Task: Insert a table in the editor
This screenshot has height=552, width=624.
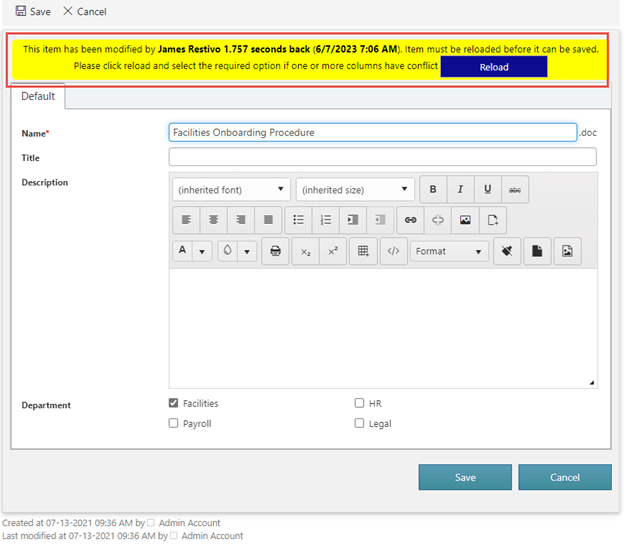Action: 363,251
